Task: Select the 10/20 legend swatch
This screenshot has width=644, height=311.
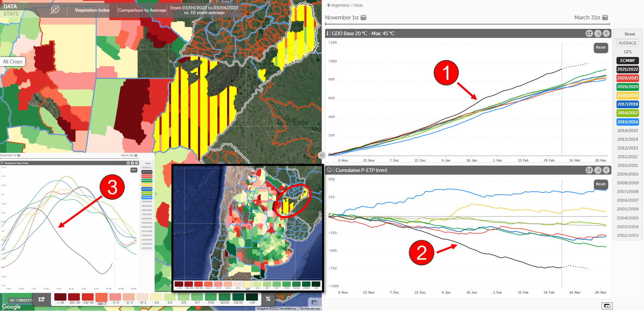Action: tap(224, 297)
